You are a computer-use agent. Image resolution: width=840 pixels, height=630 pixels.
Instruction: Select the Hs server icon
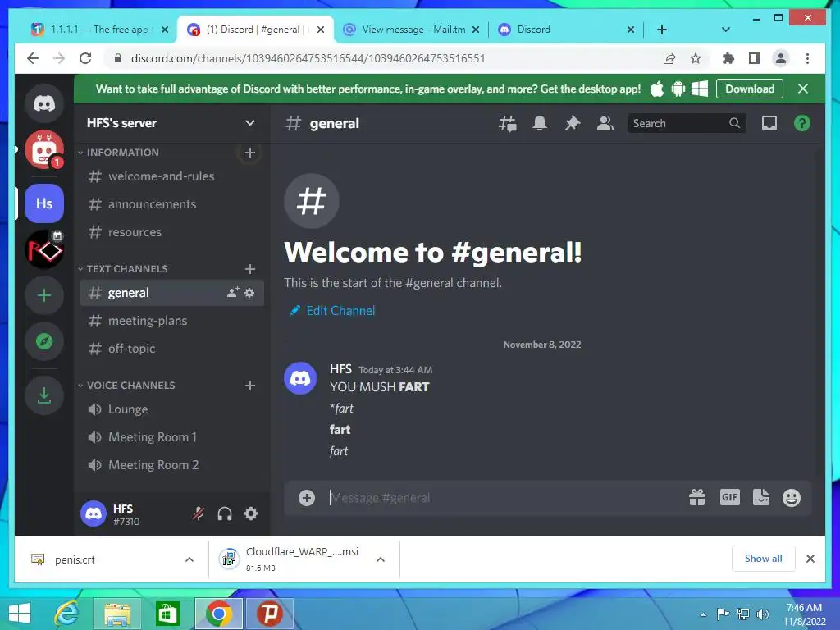point(44,203)
